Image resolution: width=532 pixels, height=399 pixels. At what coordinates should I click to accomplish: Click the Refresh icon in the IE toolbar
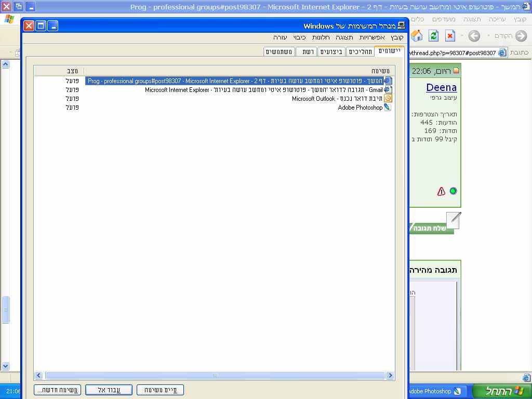[433, 36]
